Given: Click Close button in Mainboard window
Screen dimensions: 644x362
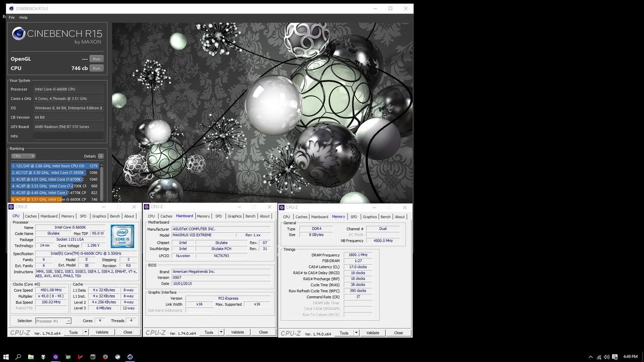Looking at the screenshot, I should (263, 332).
